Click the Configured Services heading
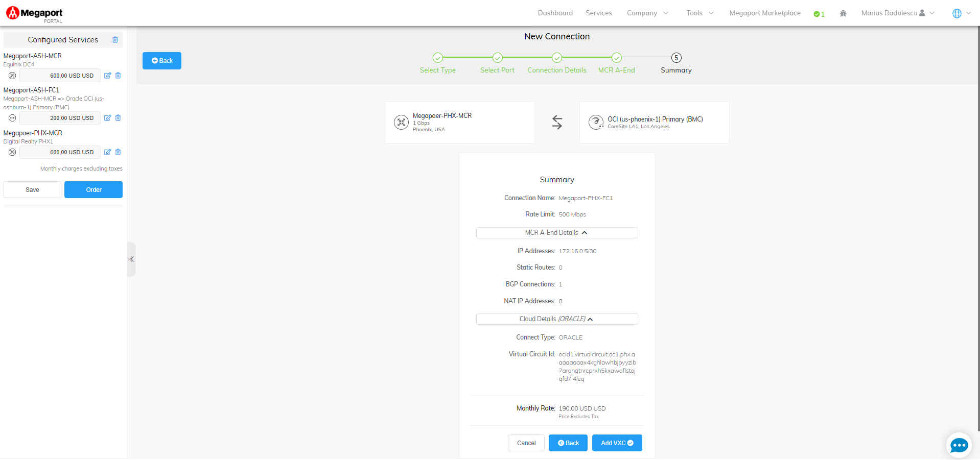 click(63, 40)
